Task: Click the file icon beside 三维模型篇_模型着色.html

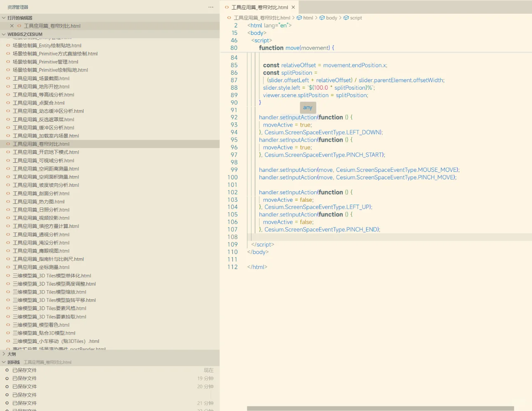Action: coord(8,325)
